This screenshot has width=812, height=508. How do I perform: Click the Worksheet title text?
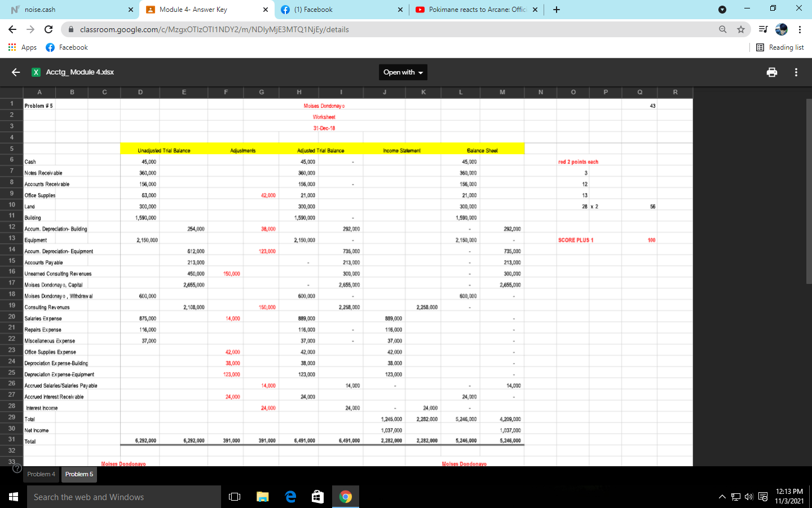point(324,117)
